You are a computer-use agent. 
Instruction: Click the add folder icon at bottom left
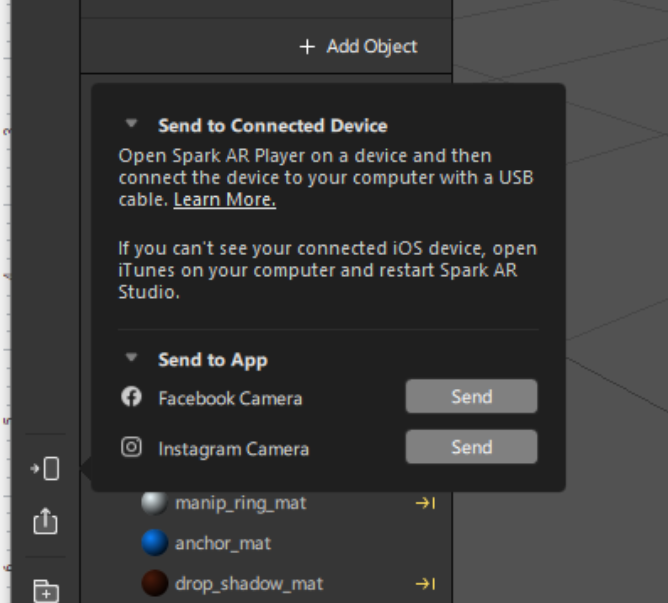pos(45,590)
